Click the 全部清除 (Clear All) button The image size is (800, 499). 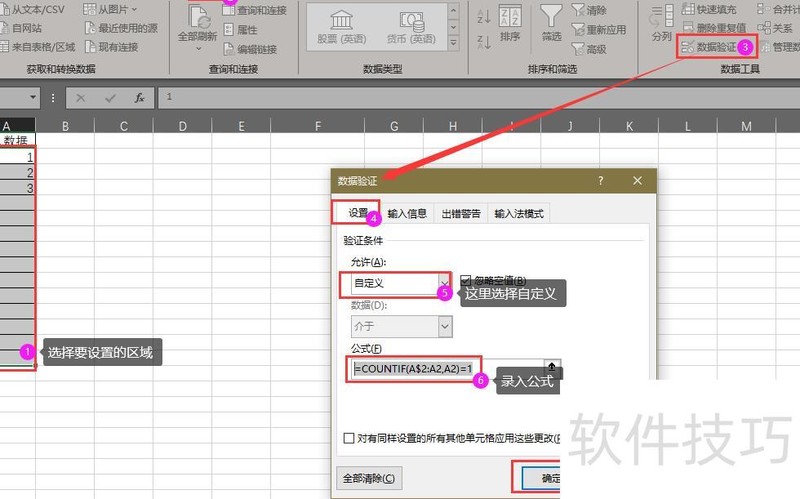click(x=368, y=478)
